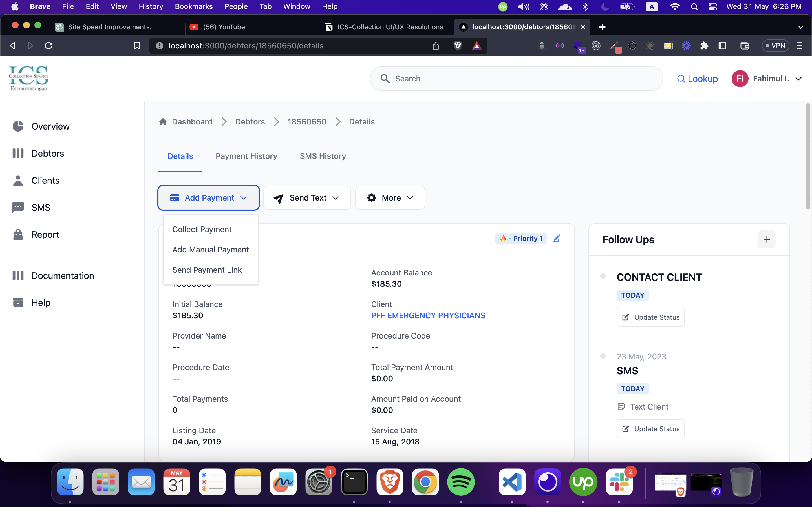This screenshot has width=812, height=507.
Task: Open the More options dropdown
Action: (x=390, y=198)
